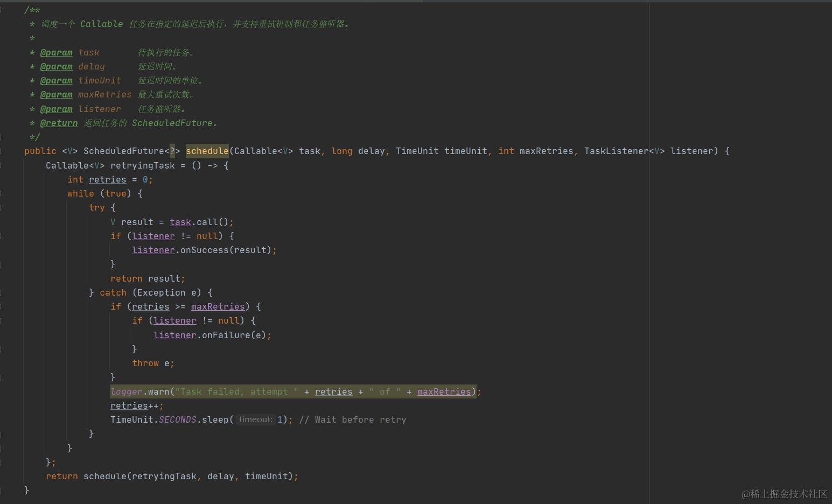Click the retries++ statement

click(x=137, y=406)
